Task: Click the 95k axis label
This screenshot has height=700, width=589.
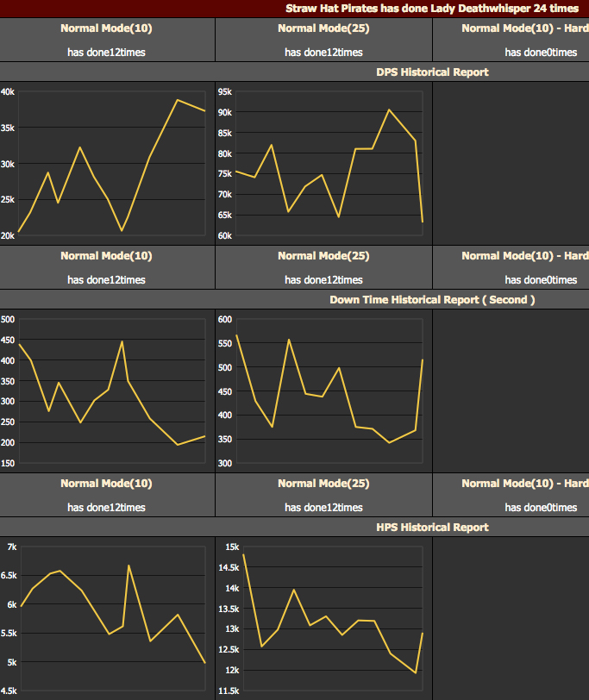Action: (225, 92)
